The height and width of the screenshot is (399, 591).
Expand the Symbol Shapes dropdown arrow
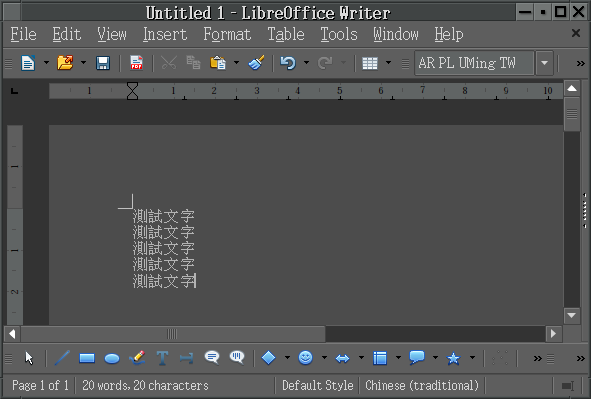(x=324, y=358)
